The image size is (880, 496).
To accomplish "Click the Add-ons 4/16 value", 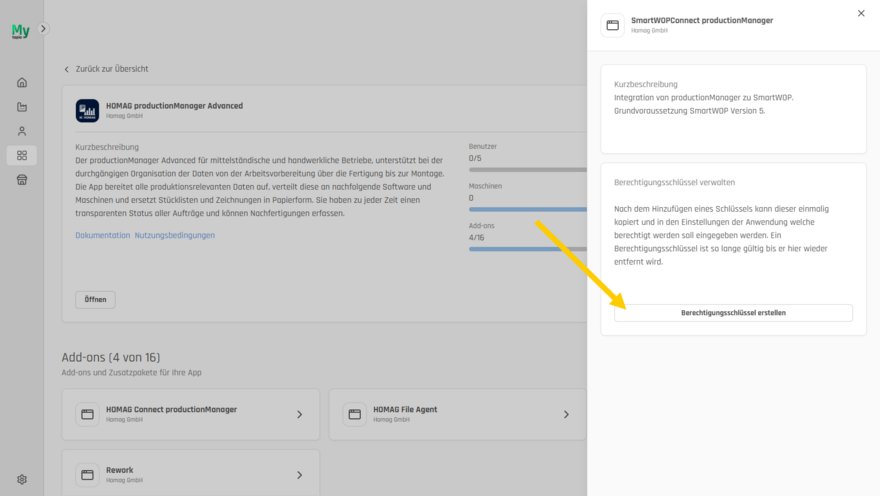I will (x=476, y=237).
